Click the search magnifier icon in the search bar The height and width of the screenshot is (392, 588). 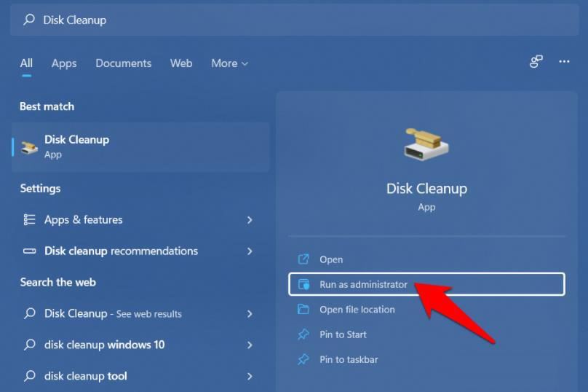click(x=29, y=20)
